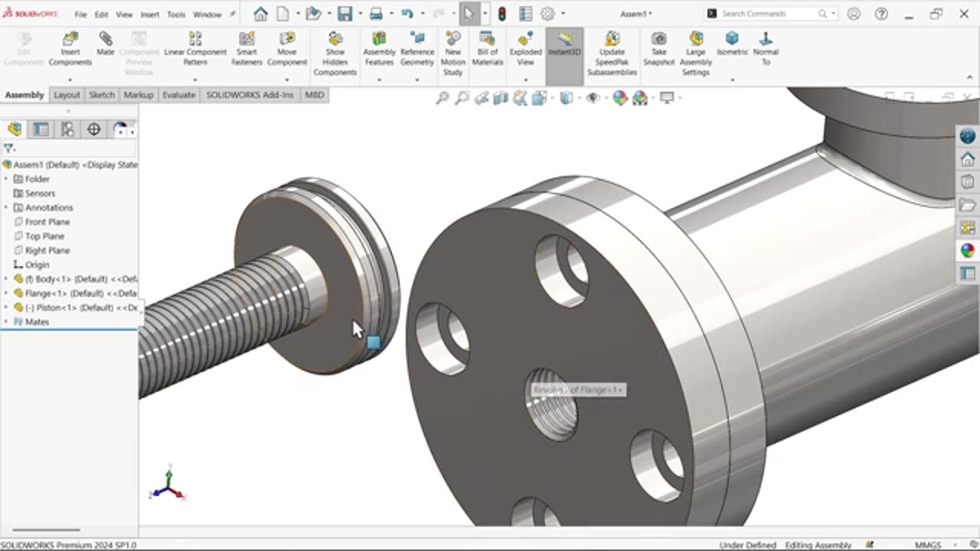The width and height of the screenshot is (980, 551).
Task: Open Reference Geometry tool
Action: pos(417,47)
